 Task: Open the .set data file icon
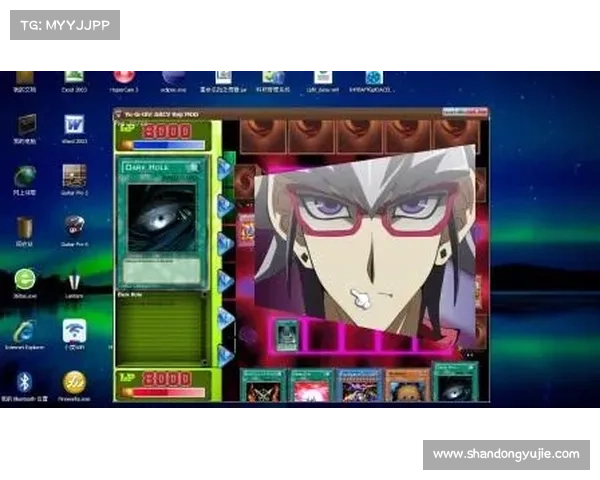[x=323, y=81]
